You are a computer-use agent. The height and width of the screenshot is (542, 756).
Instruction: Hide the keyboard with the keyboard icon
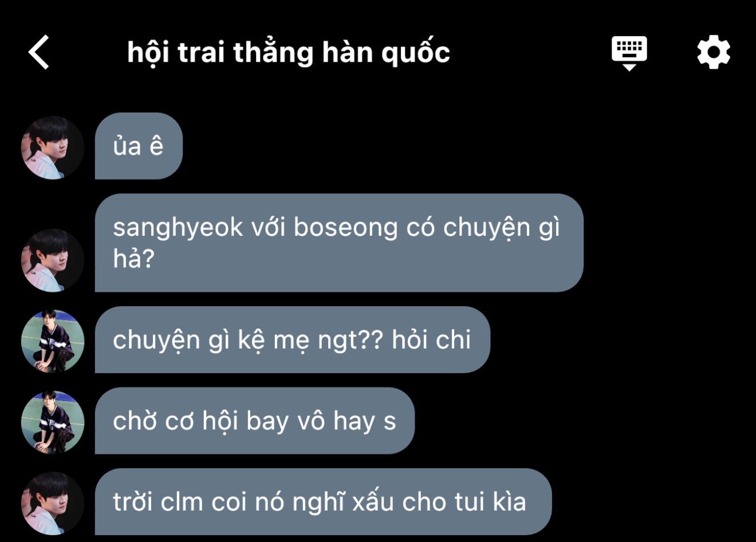[629, 53]
